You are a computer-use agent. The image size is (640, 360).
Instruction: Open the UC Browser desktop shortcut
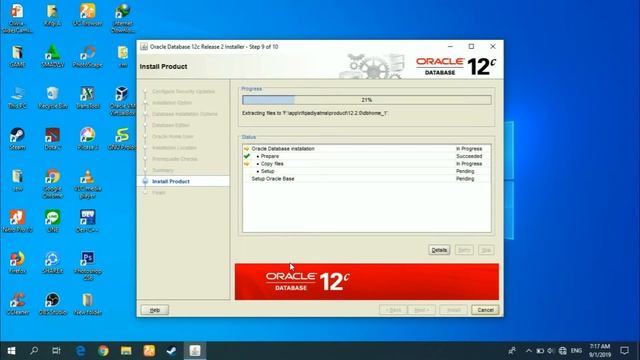[x=87, y=15]
